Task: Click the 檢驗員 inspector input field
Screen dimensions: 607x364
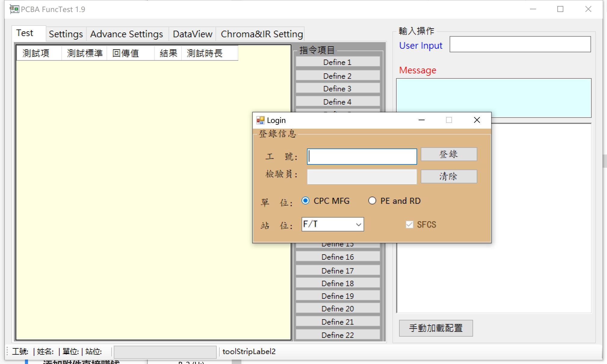Action: [362, 177]
